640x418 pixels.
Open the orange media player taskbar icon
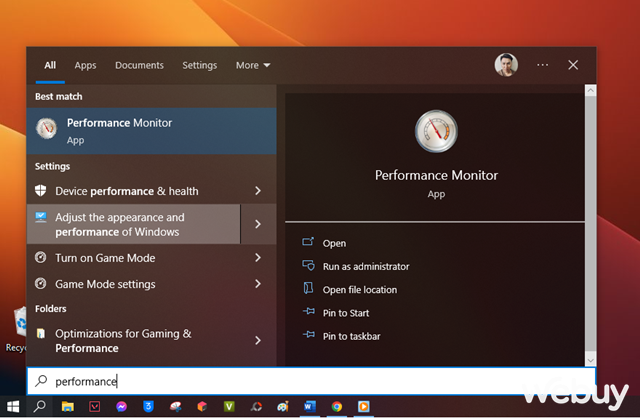(364, 407)
